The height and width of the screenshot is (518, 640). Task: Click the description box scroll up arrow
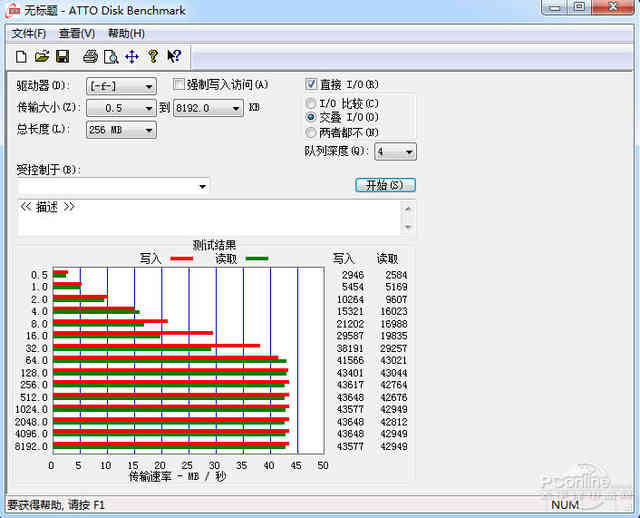(408, 209)
